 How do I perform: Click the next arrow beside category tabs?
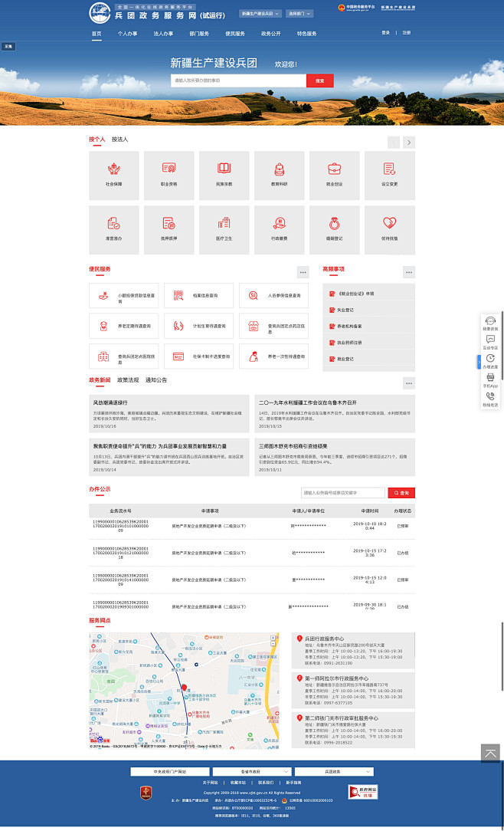click(x=409, y=142)
